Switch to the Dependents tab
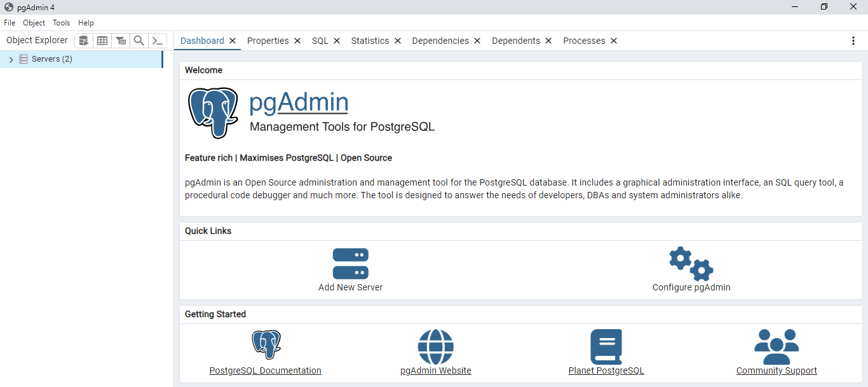868x387 pixels. (x=516, y=41)
